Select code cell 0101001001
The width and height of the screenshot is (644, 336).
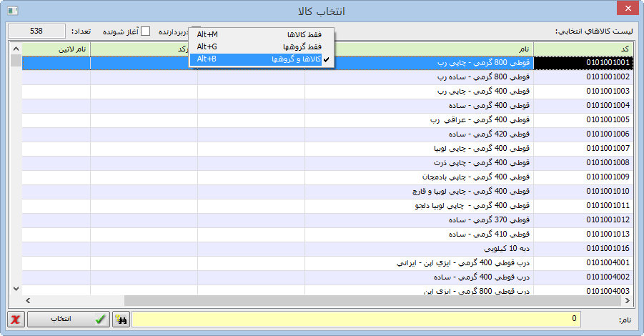[x=583, y=63]
